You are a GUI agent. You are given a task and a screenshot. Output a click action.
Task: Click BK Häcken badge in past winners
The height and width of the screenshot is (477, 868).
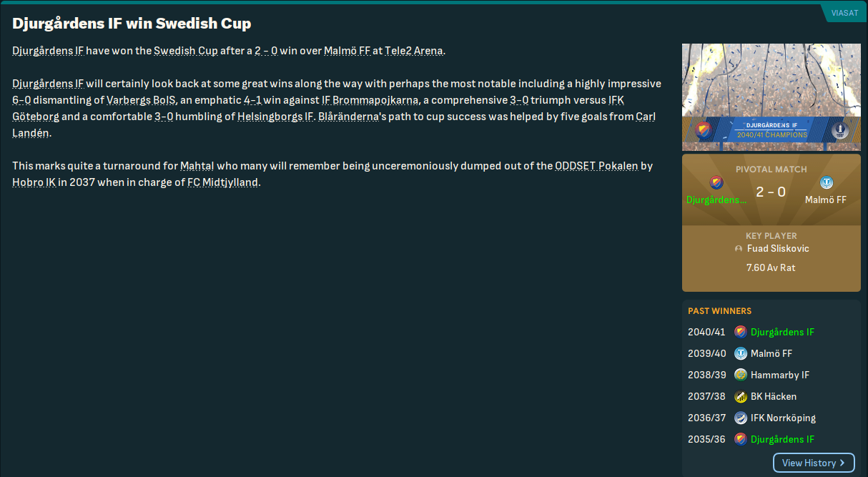741,396
